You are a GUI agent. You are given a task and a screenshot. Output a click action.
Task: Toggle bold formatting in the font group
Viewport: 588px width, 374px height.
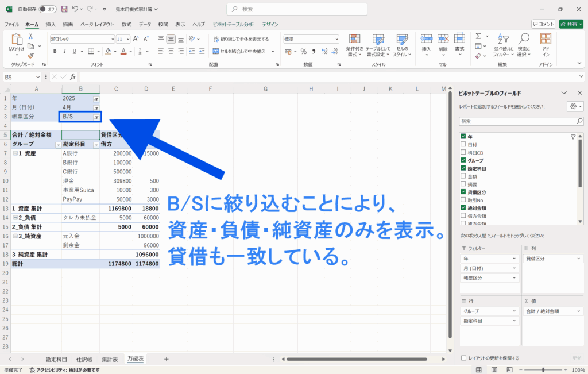(55, 51)
